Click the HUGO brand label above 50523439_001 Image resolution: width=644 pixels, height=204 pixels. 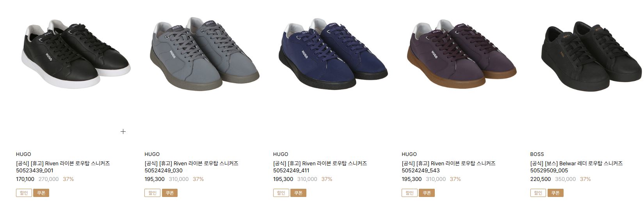pos(23,154)
